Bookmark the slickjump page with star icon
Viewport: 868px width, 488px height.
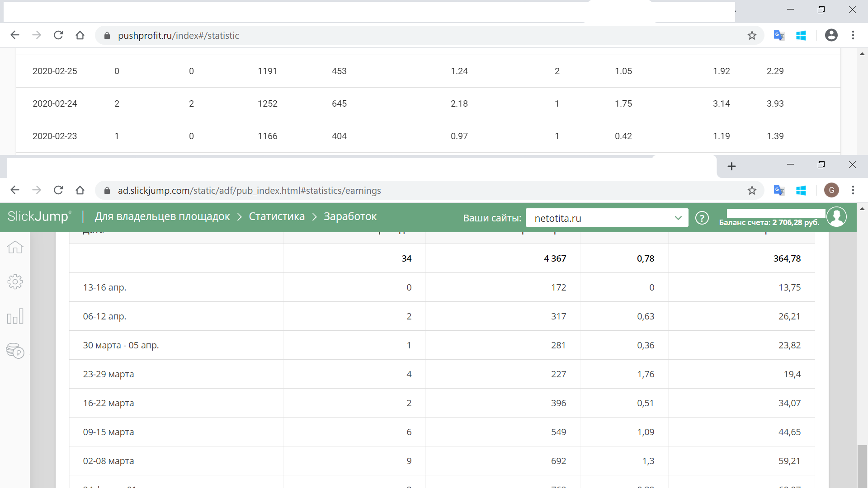[x=752, y=191]
